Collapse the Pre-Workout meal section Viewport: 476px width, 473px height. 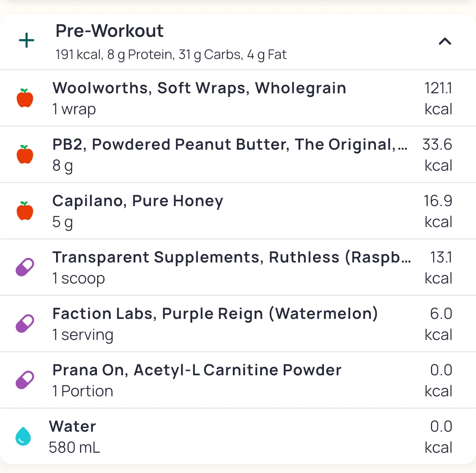click(x=445, y=41)
